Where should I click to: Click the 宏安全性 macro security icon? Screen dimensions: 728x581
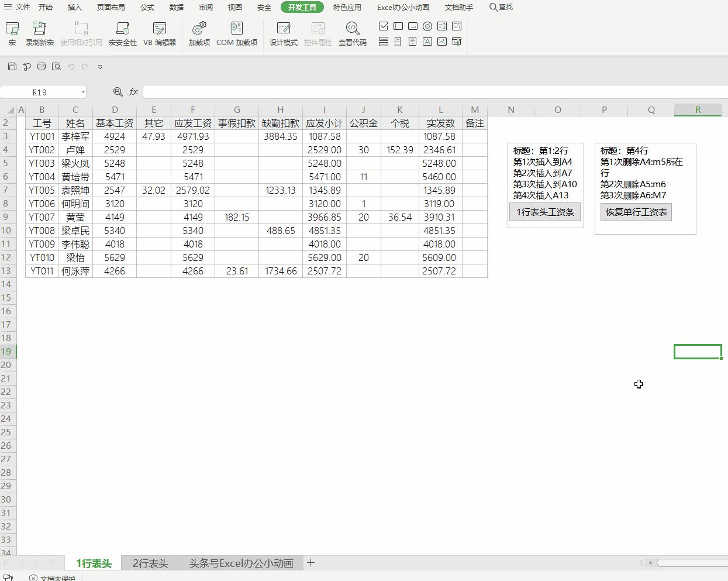(x=122, y=33)
